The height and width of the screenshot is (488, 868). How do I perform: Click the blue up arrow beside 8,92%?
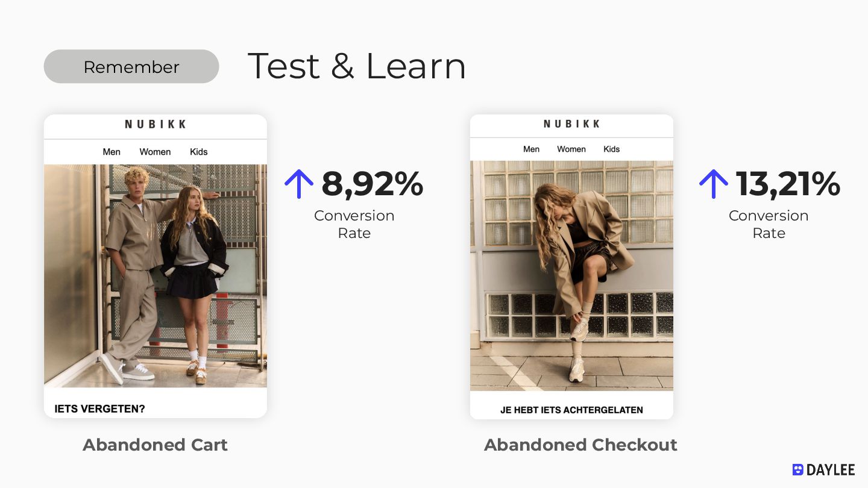click(299, 184)
